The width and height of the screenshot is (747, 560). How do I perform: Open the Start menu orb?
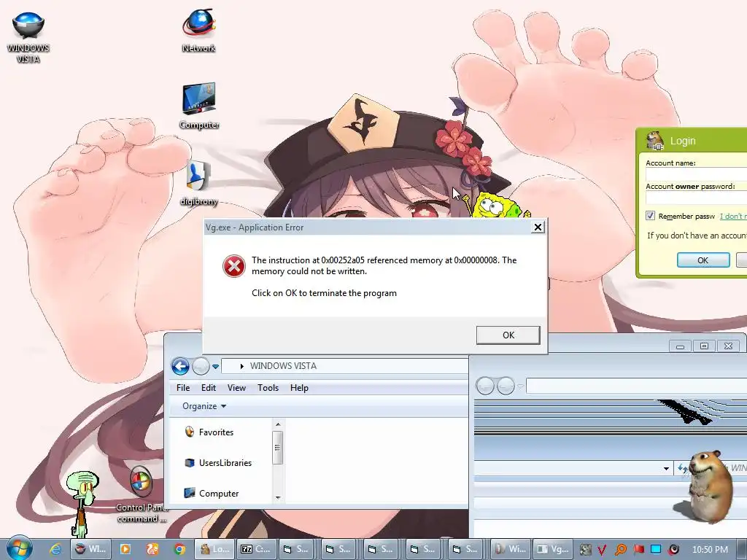pyautogui.click(x=20, y=548)
